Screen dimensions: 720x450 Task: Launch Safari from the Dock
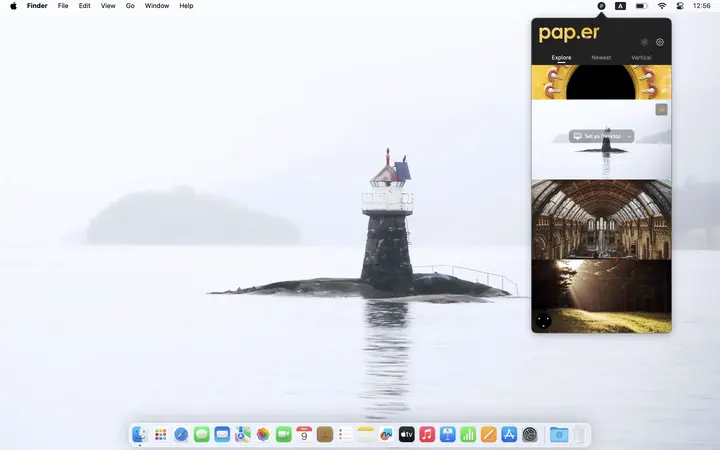point(181,434)
